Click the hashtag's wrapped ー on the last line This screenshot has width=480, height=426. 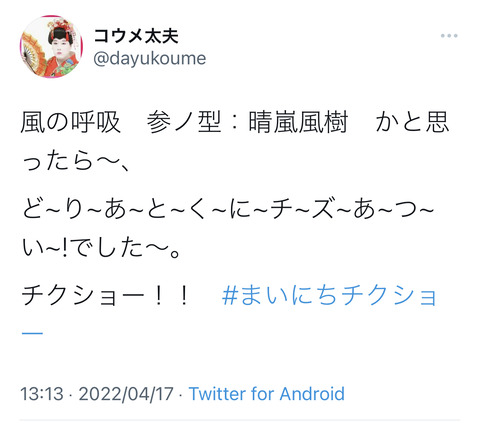32,333
